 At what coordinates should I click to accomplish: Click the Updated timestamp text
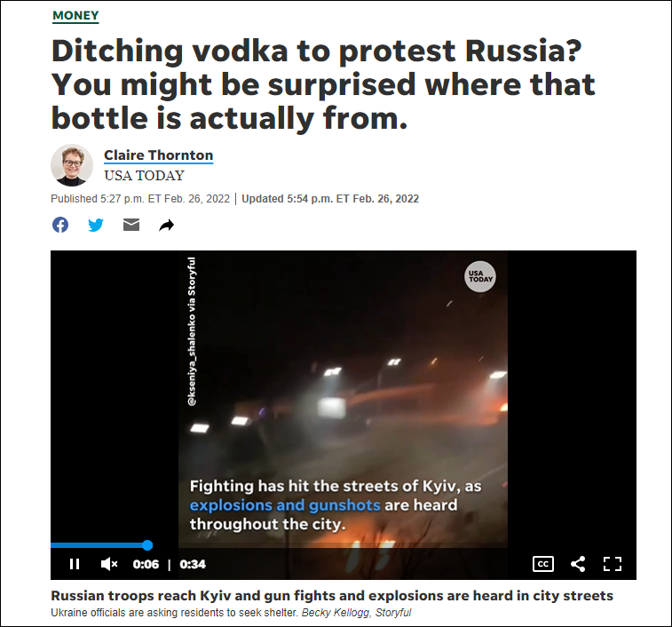(x=330, y=199)
